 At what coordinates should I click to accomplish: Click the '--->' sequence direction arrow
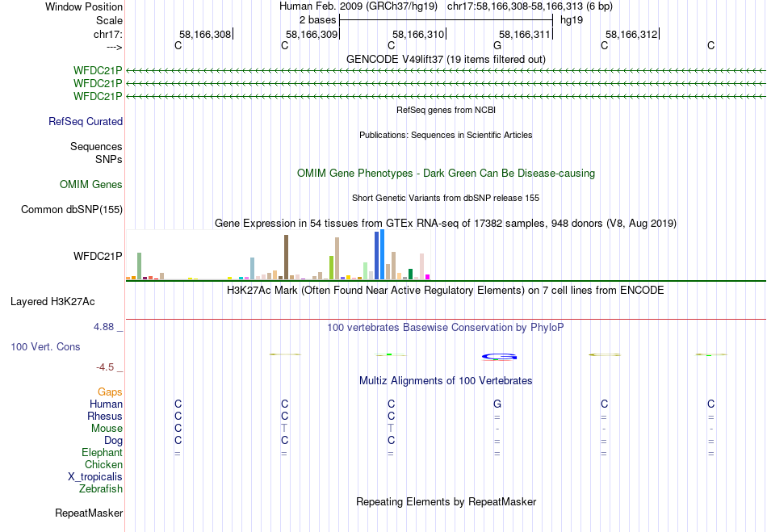pos(114,47)
